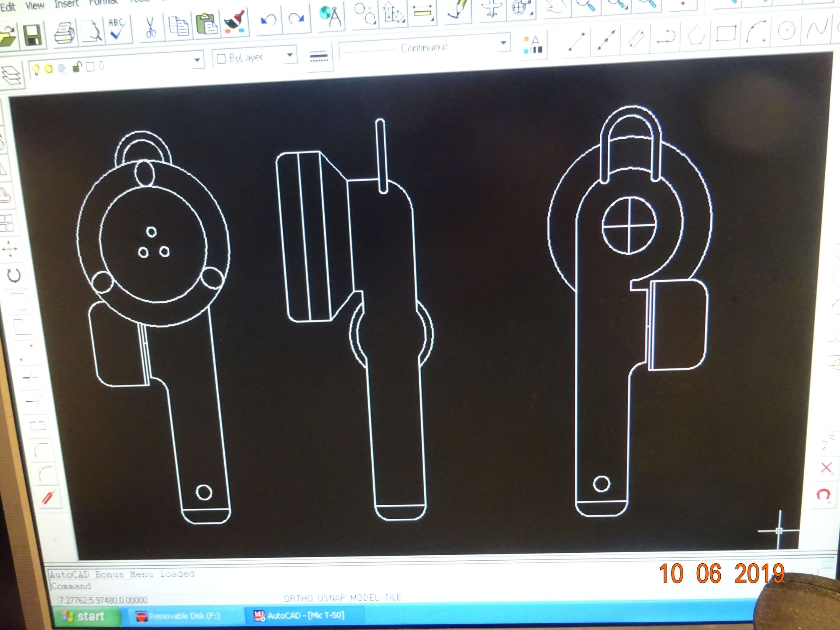This screenshot has height=630, width=840.
Task: Open the View menu
Action: pyautogui.click(x=35, y=5)
